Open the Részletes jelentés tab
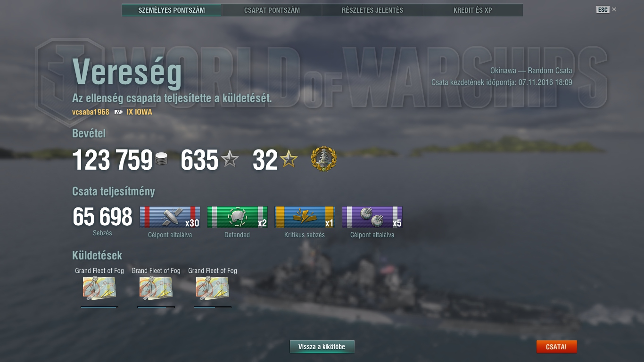644x362 pixels. [x=372, y=10]
